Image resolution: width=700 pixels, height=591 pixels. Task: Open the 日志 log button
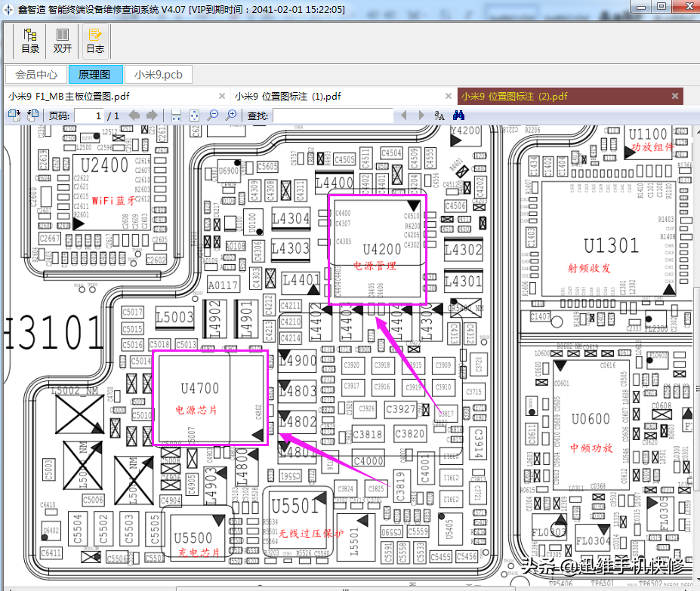click(95, 41)
